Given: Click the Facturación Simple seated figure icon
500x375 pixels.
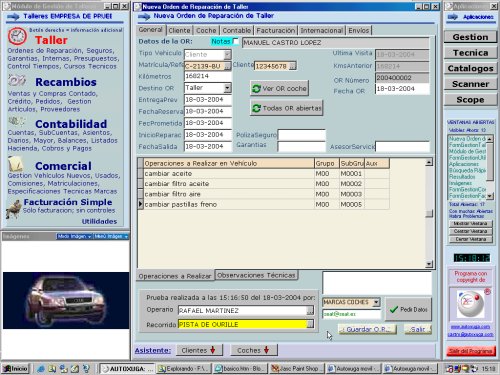Looking at the screenshot, I should (x=14, y=209).
